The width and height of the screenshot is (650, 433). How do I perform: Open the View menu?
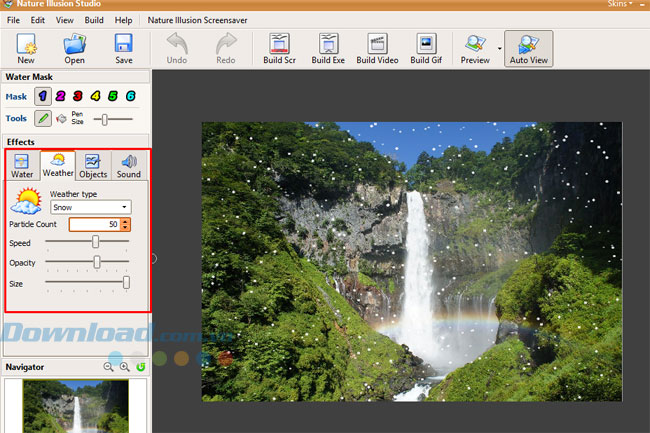click(65, 20)
